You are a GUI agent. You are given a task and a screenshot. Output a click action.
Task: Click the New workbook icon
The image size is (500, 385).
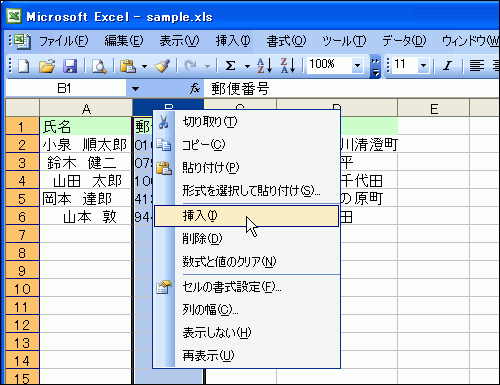(x=23, y=66)
